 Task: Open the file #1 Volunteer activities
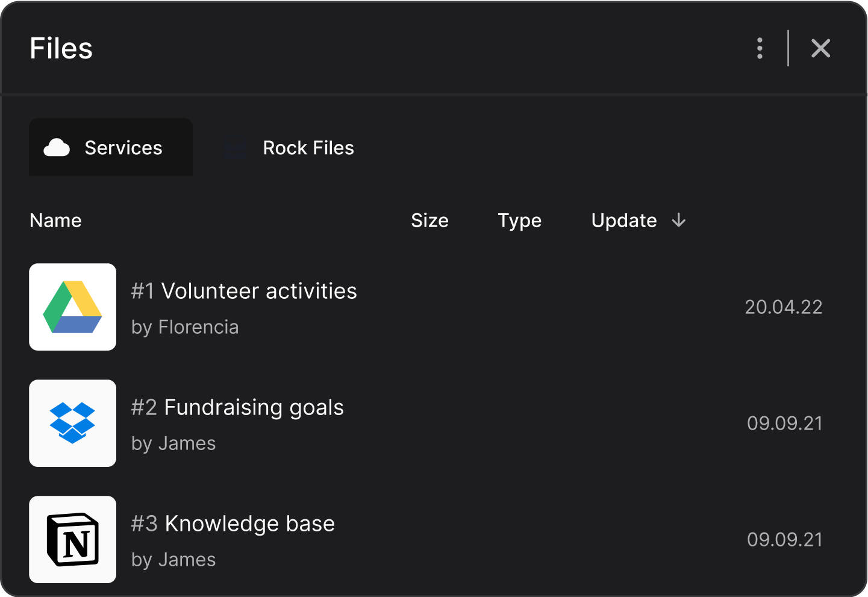point(244,290)
